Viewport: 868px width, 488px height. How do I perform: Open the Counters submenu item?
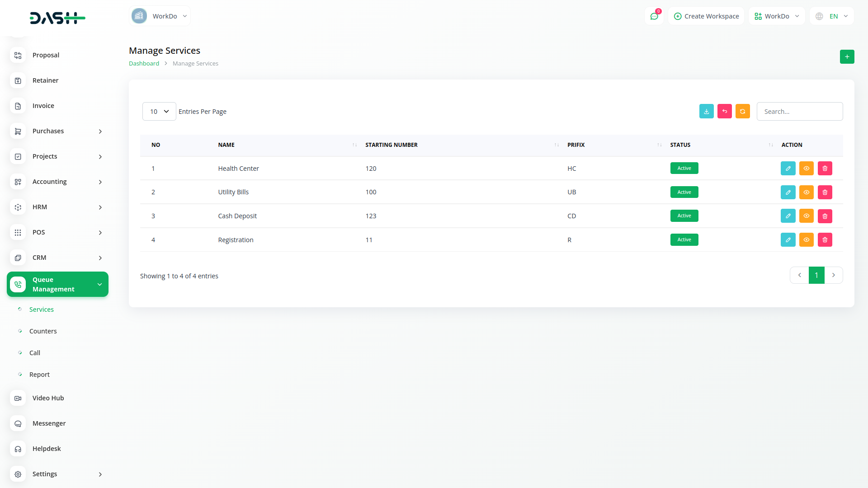[x=43, y=331]
